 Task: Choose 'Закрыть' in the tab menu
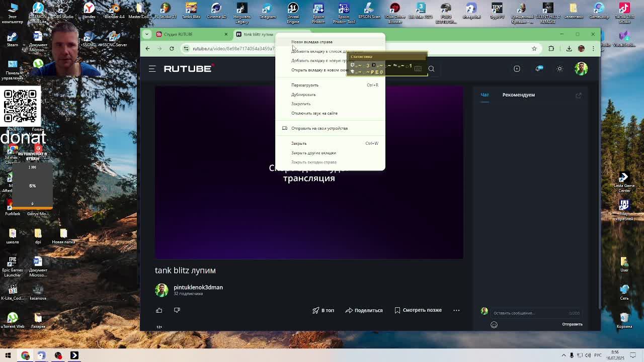pos(330,143)
